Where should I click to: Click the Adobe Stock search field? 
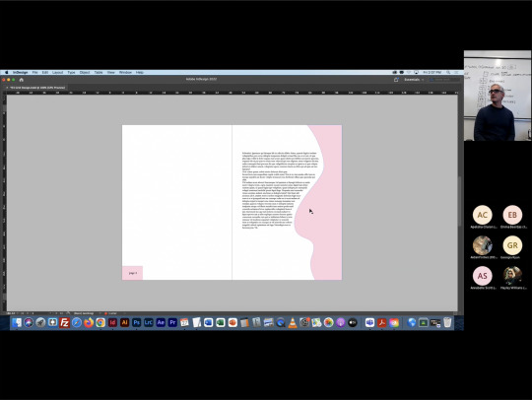444,80
